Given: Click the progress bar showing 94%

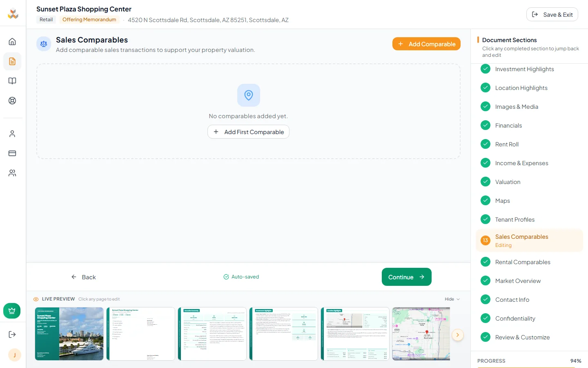Looking at the screenshot, I should pos(529,361).
